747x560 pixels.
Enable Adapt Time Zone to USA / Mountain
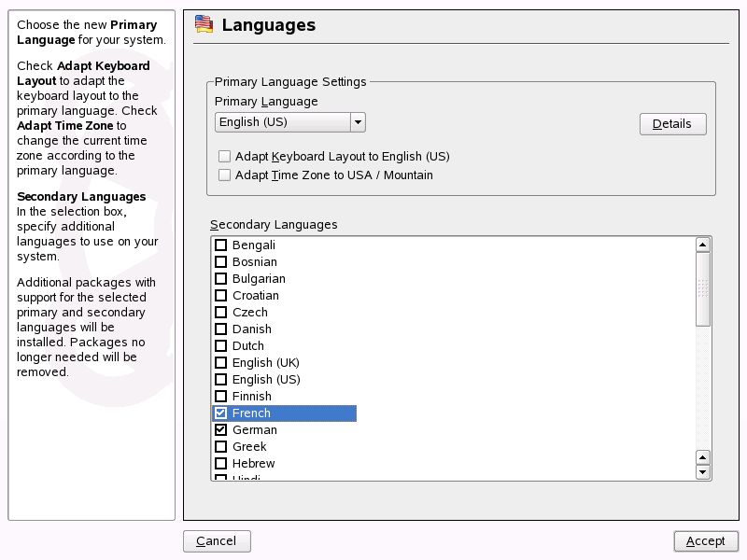click(224, 175)
